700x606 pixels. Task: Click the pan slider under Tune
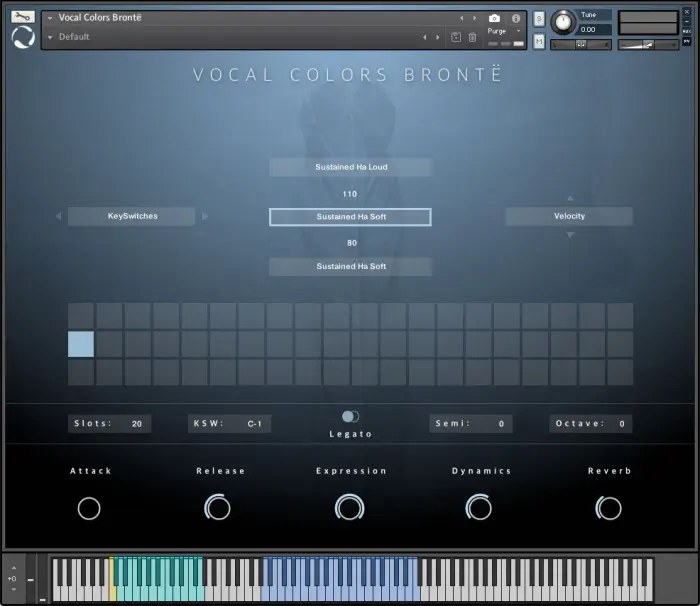[581, 45]
